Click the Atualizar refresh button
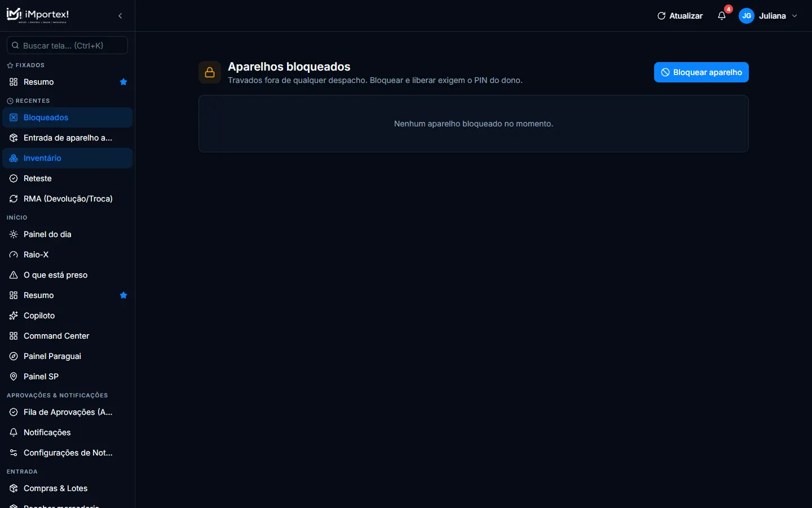Screen dimensions: 812x508 pos(680,16)
